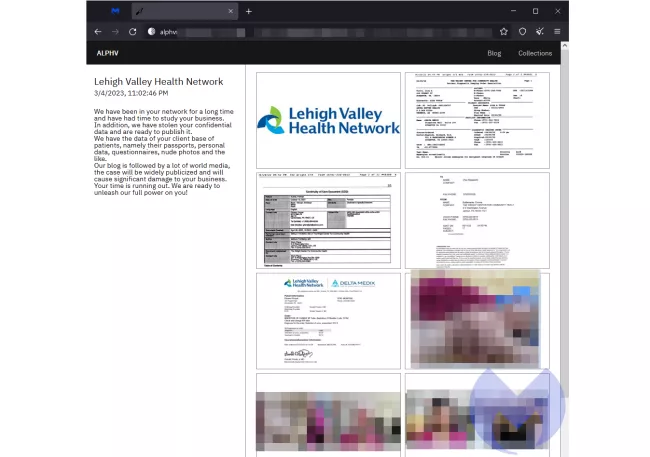
Task: Focus the browser address bar
Action: tap(320, 32)
